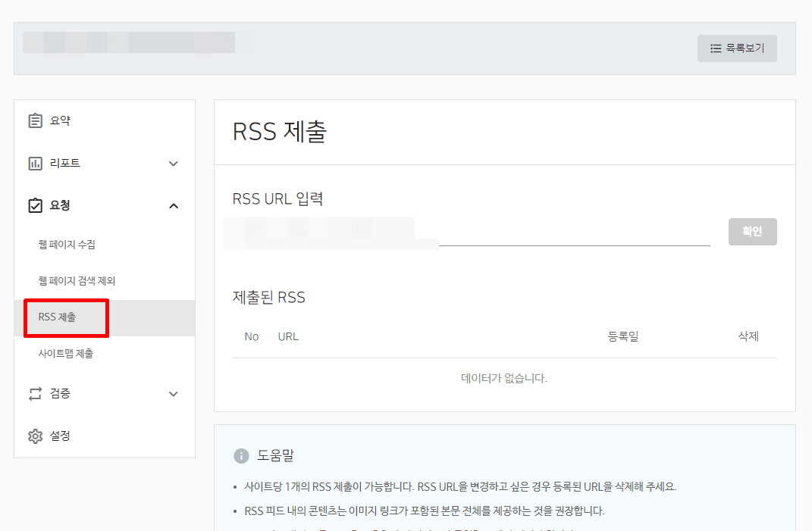The height and width of the screenshot is (531, 812).
Task: Click the 등록일 column header
Action: pos(623,336)
